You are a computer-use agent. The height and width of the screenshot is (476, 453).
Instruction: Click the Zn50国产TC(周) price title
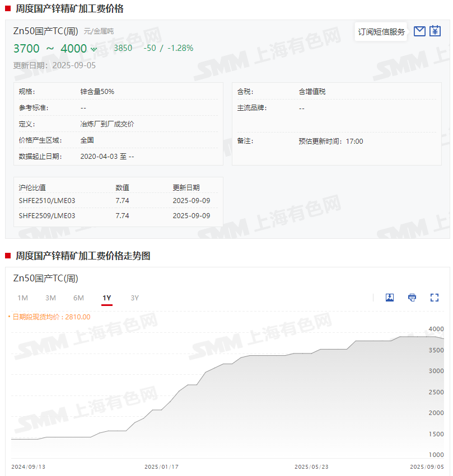[x=45, y=31]
